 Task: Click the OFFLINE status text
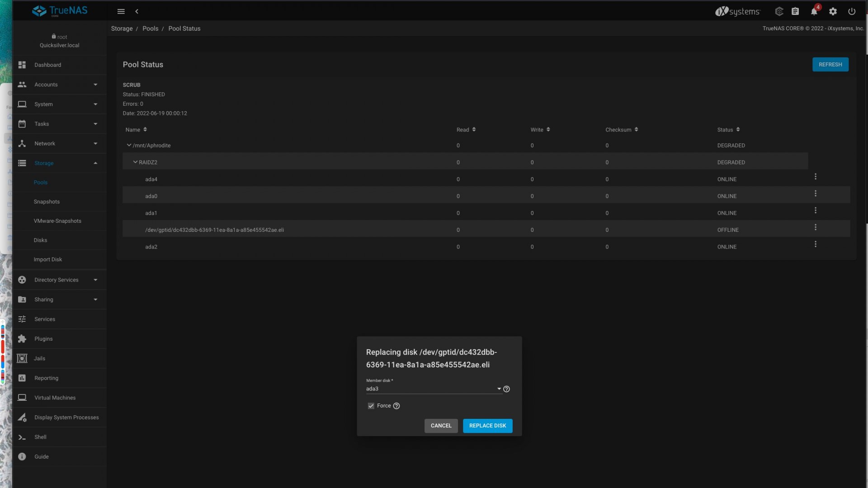(728, 230)
